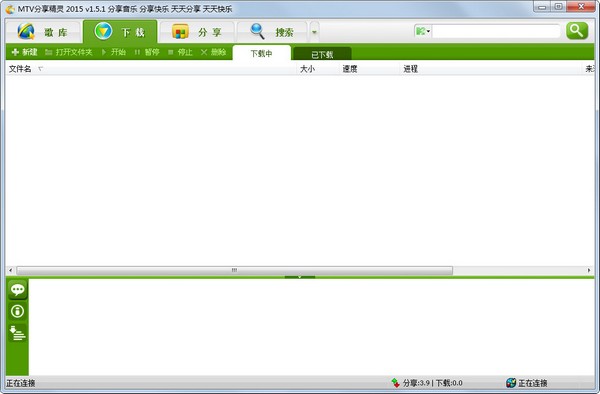600x394 pixels.
Task: Click the 暂停 pause button
Action: 147,52
